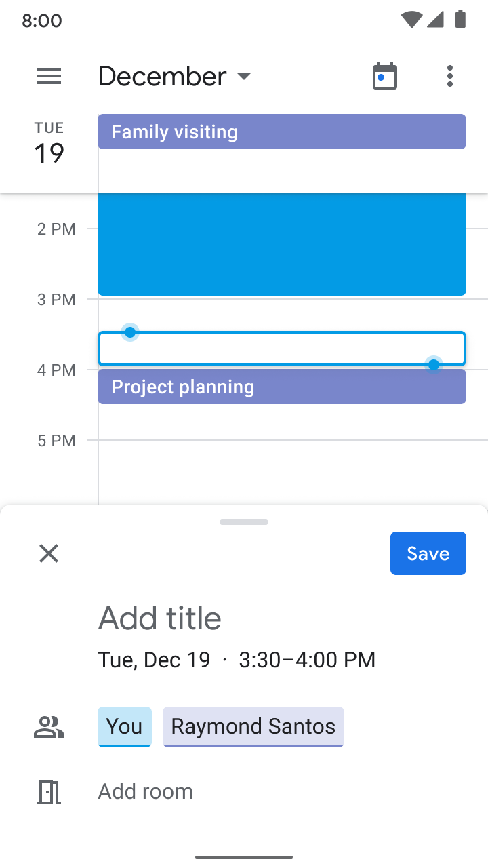Image resolution: width=488 pixels, height=868 pixels.
Task: Select the Raymond Santos attendee chip
Action: (253, 726)
